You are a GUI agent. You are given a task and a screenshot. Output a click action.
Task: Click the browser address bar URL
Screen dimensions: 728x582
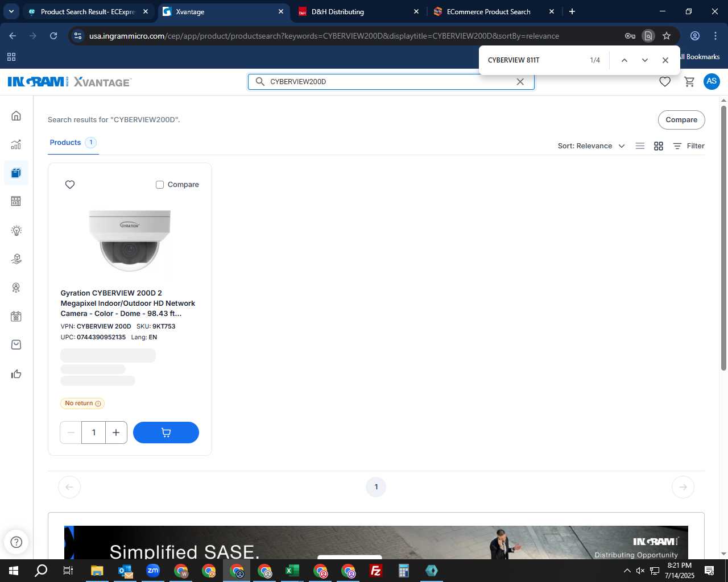tap(324, 36)
